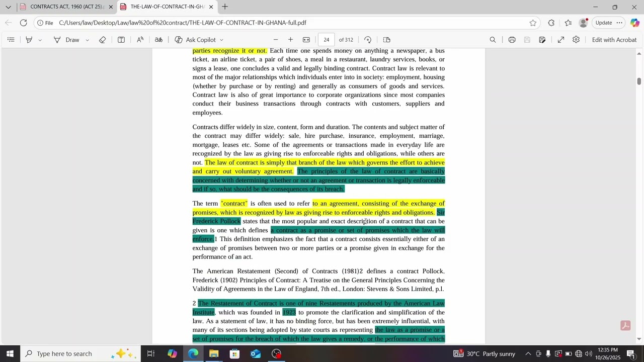644x362 pixels.
Task: Add this page to favorites
Action: 533,23
